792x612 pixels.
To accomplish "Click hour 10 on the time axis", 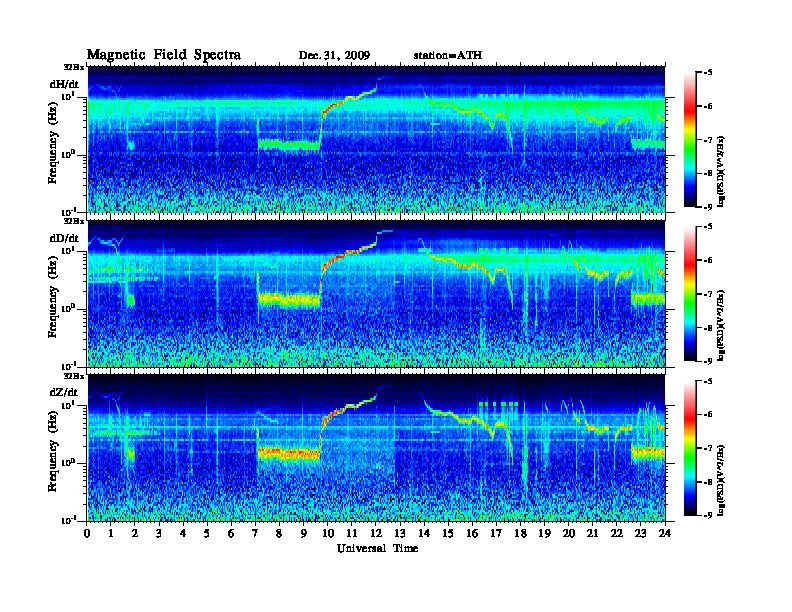I will 328,533.
